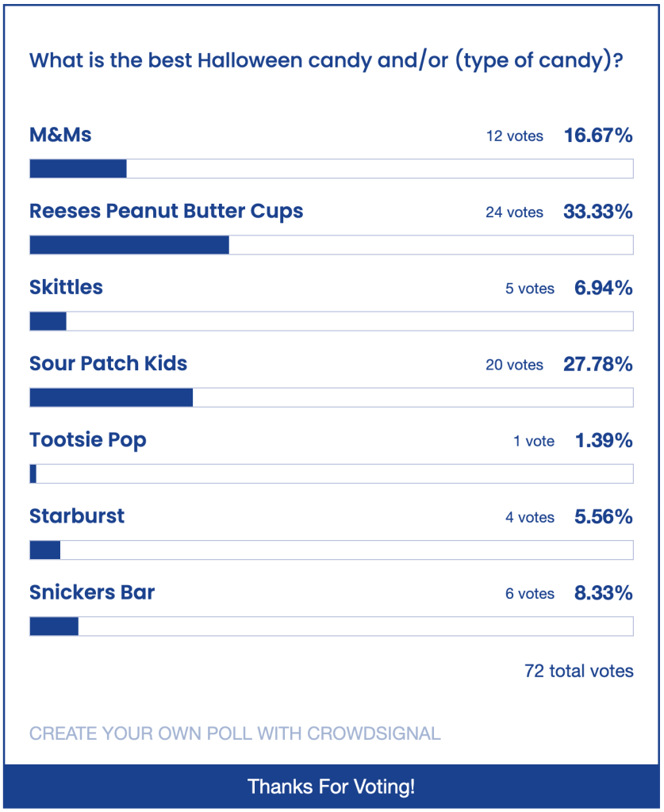Click the 33.33% percentage for Reeses

tap(597, 212)
